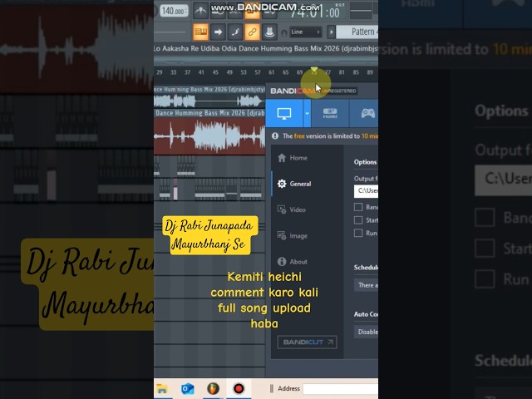Expand the screen recording mode dropdown arrow
The width and height of the screenshot is (532, 399).
click(307, 113)
